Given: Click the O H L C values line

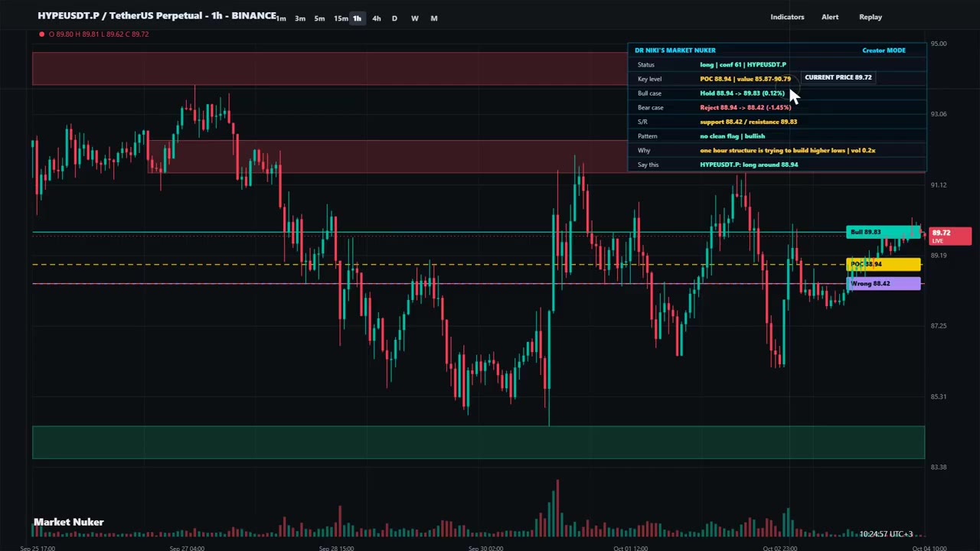Looking at the screenshot, I should click(x=99, y=34).
